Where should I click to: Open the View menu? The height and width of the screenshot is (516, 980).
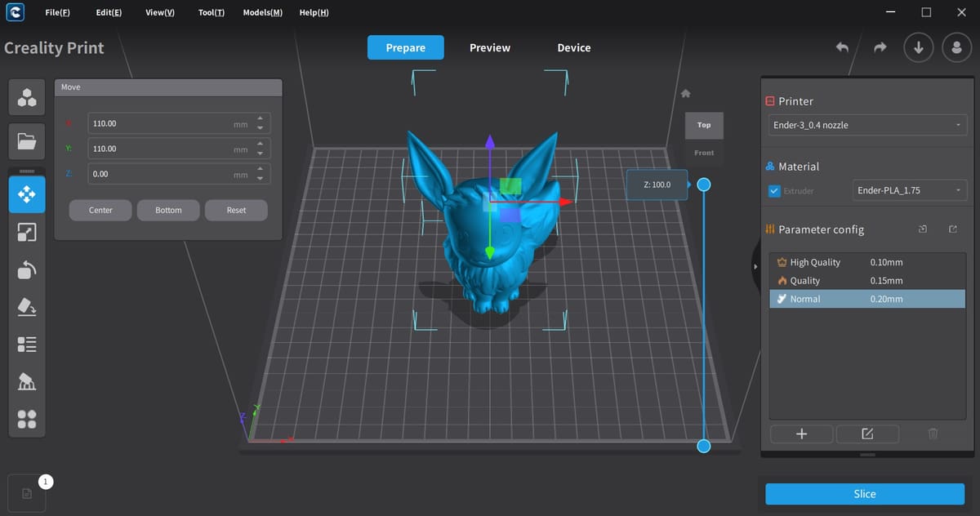[x=159, y=13]
